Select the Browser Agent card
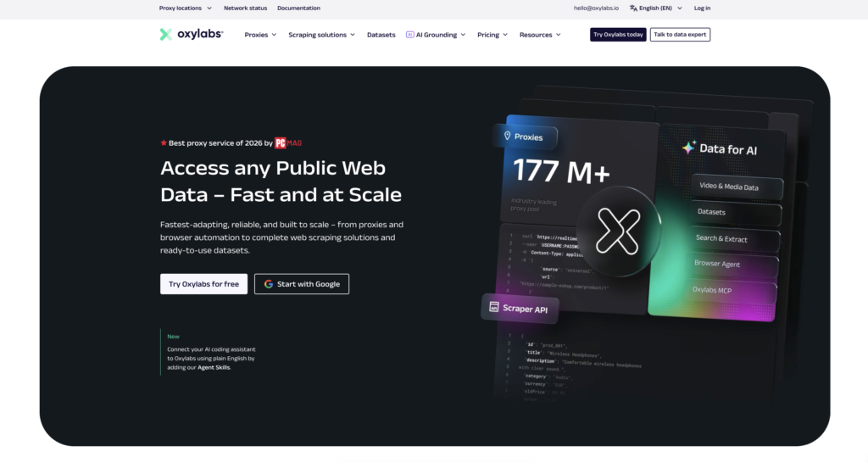This screenshot has height=463, width=868. (732, 265)
